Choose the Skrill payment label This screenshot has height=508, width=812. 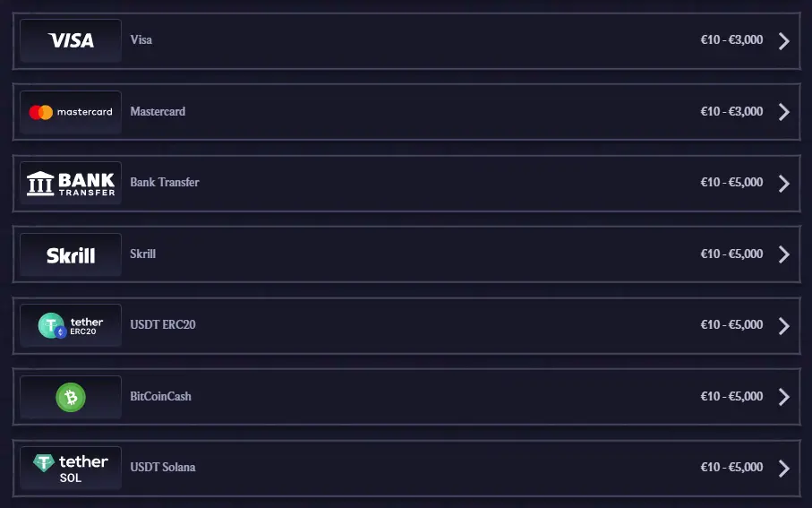pyautogui.click(x=143, y=254)
